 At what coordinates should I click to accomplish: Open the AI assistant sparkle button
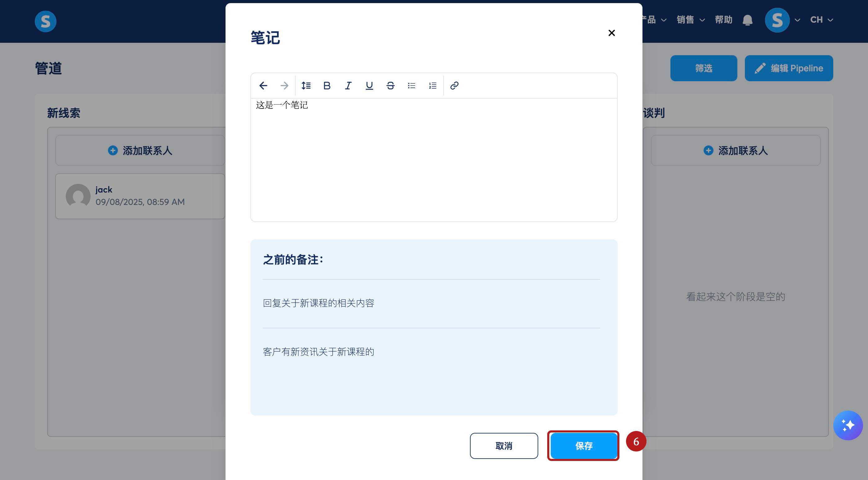848,425
